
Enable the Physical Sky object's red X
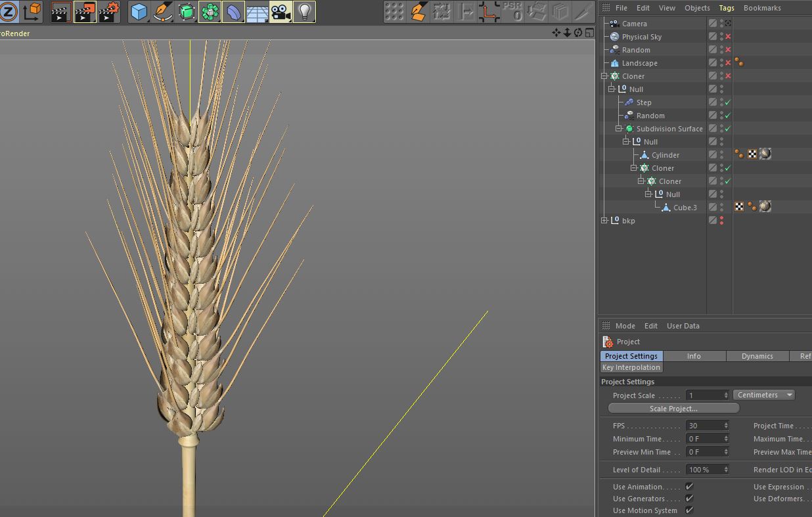coord(728,37)
